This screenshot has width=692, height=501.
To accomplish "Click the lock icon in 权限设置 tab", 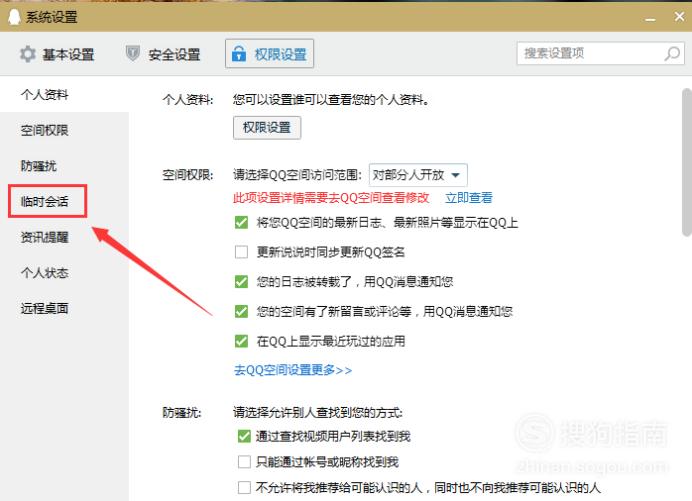I will tap(239, 53).
